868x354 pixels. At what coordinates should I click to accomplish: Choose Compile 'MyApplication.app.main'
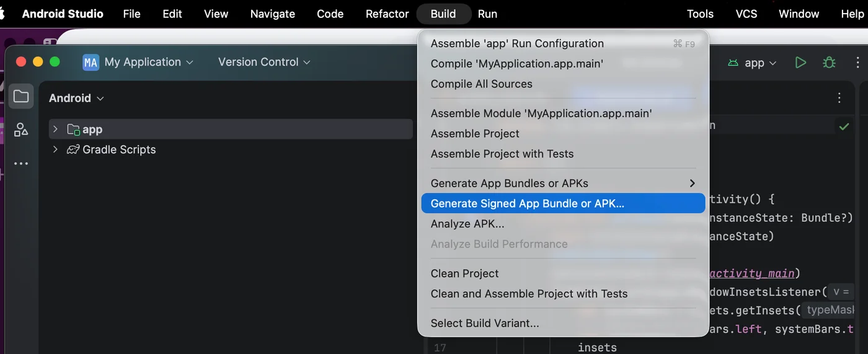point(563,63)
